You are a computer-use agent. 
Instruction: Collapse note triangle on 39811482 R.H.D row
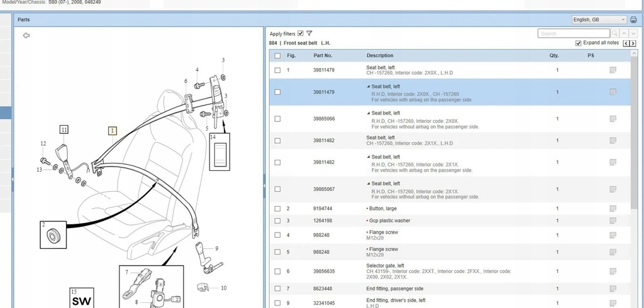[369, 157]
